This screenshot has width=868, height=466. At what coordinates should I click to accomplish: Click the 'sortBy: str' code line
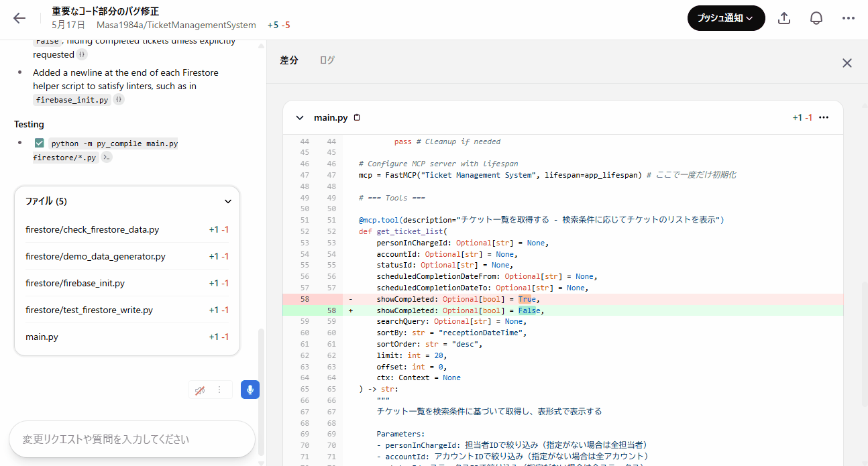[x=453, y=333]
